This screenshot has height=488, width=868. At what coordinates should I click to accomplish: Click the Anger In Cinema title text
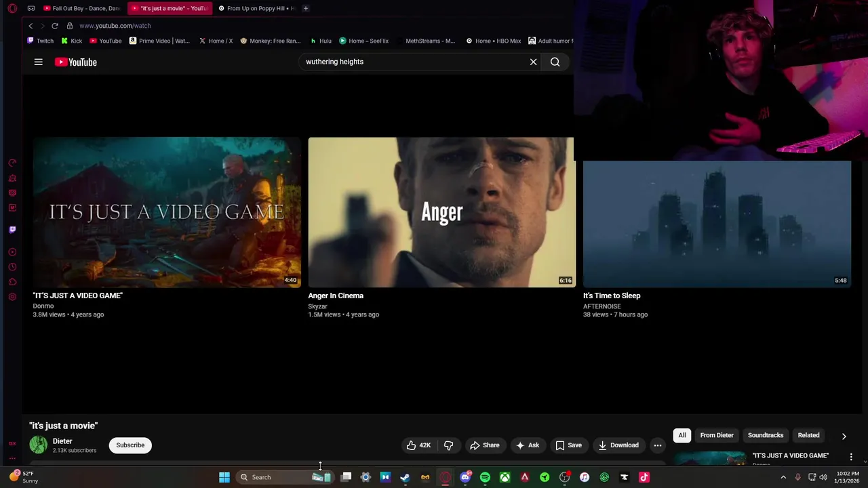[x=336, y=296]
